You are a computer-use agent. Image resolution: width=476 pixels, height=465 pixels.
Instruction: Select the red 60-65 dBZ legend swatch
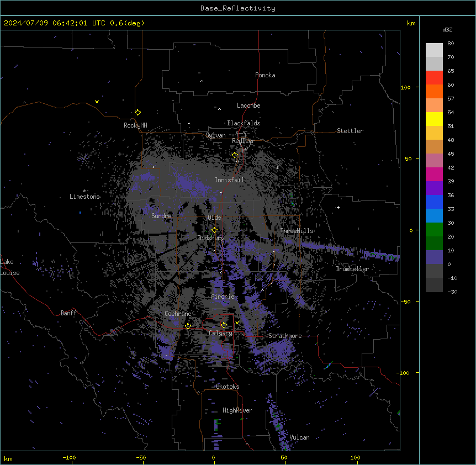click(x=434, y=78)
